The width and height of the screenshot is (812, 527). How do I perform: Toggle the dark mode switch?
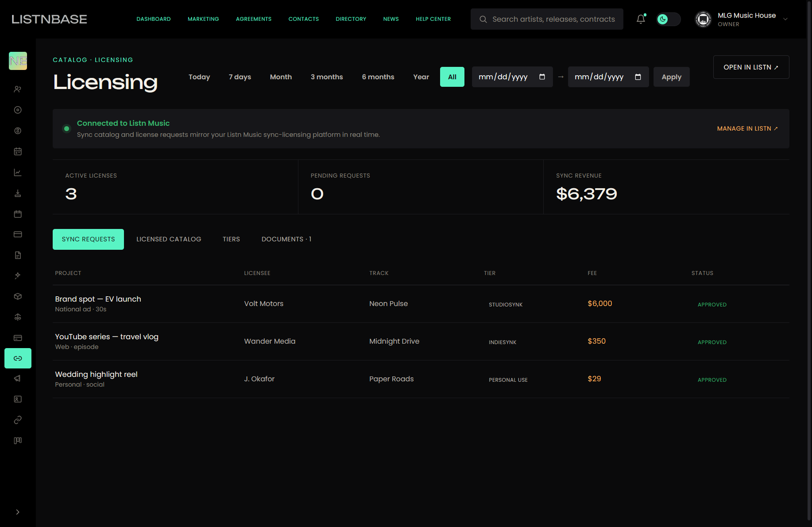coord(668,19)
